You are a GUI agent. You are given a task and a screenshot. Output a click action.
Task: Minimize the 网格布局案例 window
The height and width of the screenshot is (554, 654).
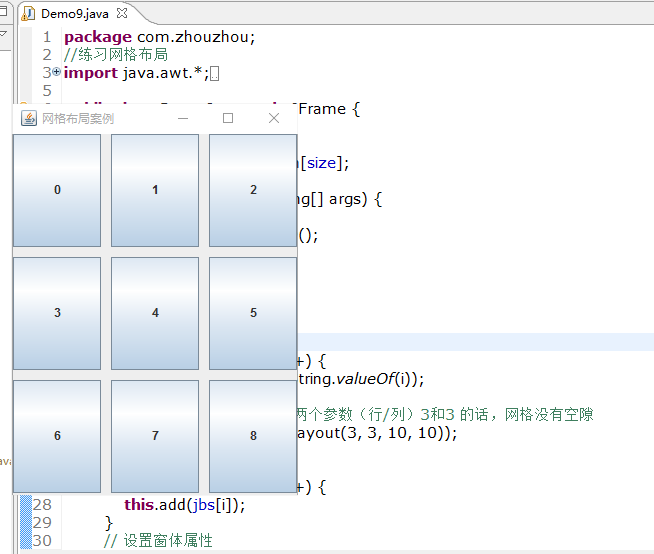[x=183, y=118]
